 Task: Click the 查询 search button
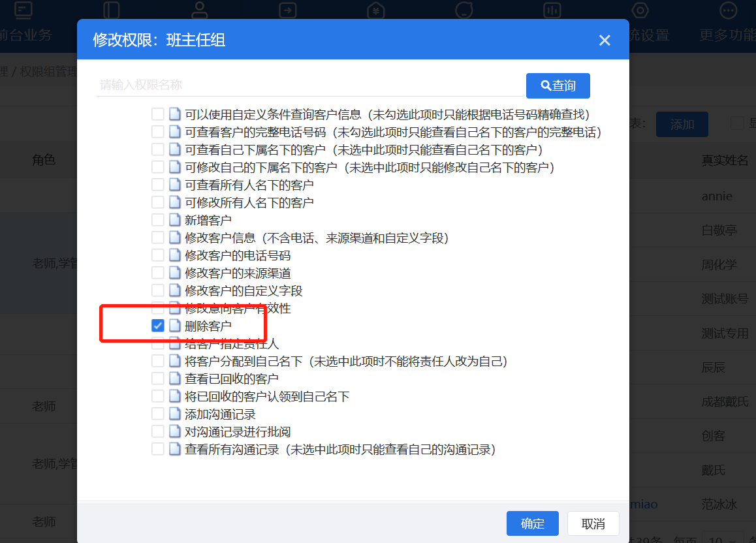(558, 85)
